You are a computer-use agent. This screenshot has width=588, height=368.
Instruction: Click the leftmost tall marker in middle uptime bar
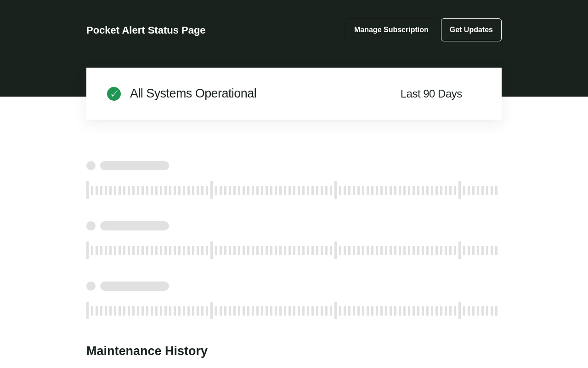pos(87,250)
